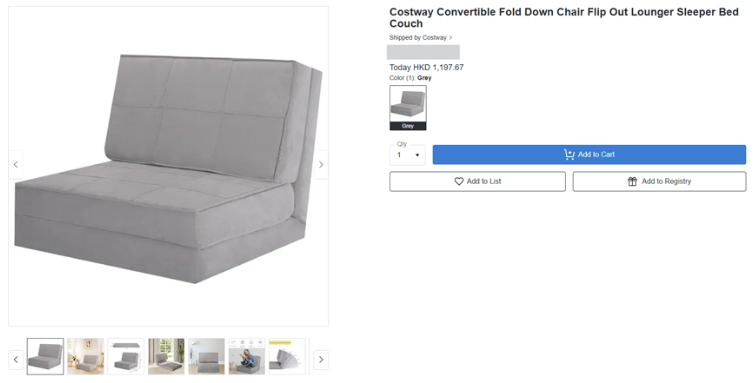Open the Qty quantity dropdown
Screen dimensions: 754x383
(x=407, y=155)
